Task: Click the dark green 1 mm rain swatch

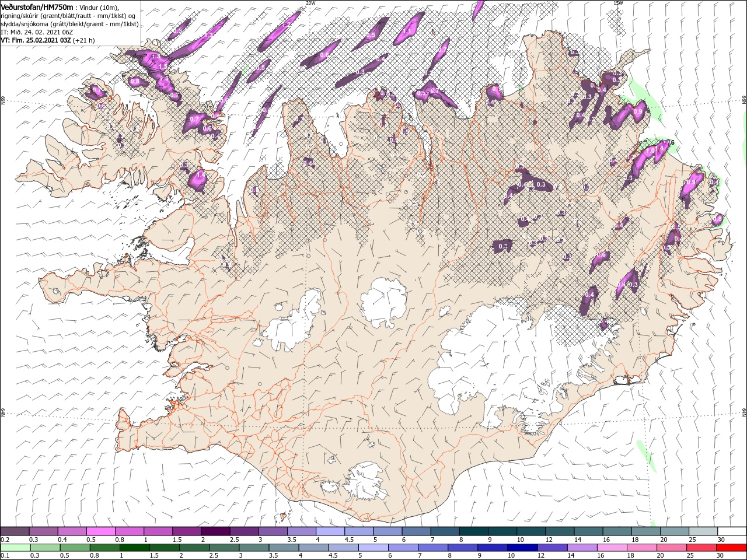Action: (134, 548)
